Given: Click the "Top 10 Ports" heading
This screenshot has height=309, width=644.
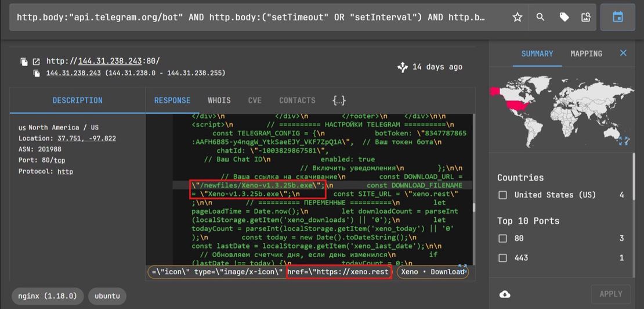Looking at the screenshot, I should point(528,221).
